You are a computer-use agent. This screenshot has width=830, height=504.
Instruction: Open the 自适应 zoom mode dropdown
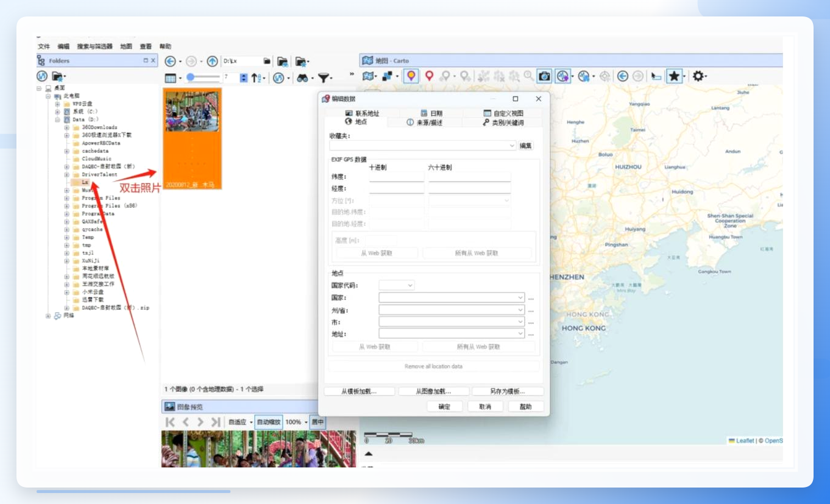tap(240, 422)
